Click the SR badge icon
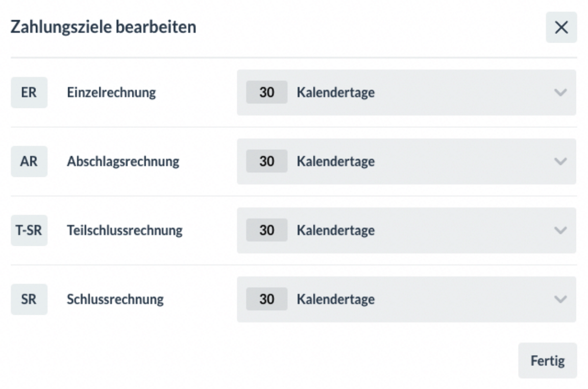The image size is (588, 389). pyautogui.click(x=29, y=299)
